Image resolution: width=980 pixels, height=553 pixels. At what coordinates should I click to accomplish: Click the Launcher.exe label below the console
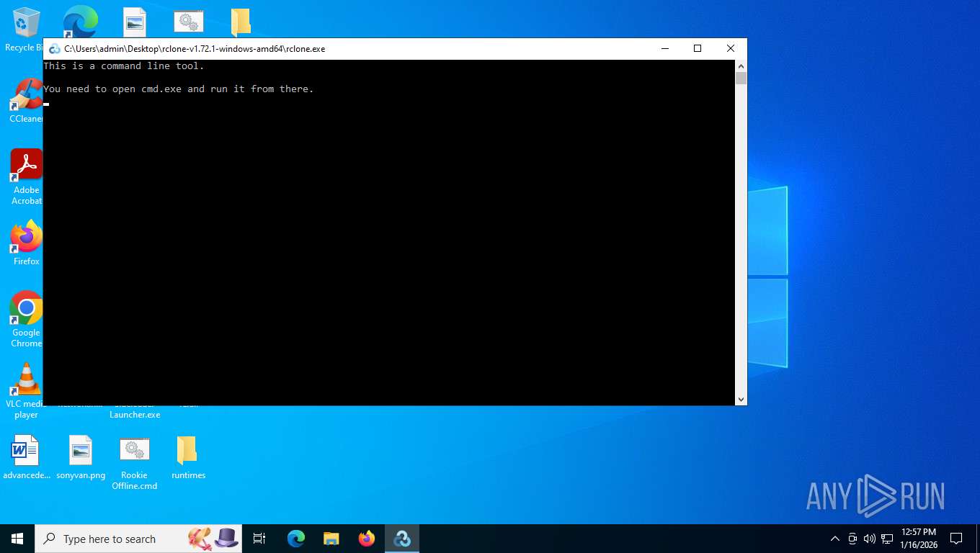[135, 414]
